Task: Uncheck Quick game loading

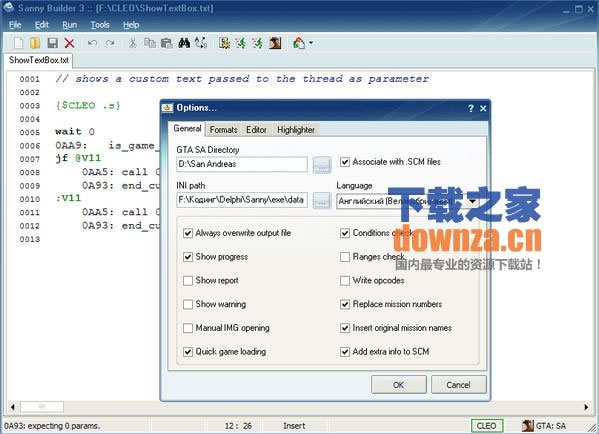Action: pos(188,352)
